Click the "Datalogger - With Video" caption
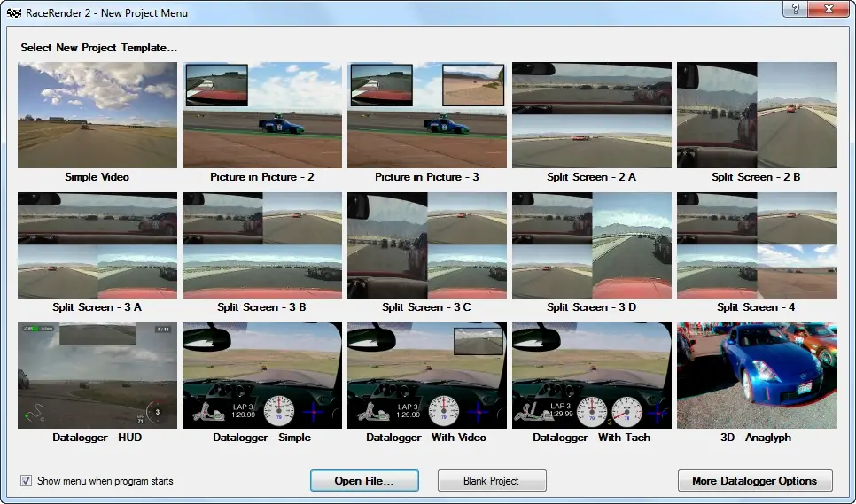 coord(427,438)
